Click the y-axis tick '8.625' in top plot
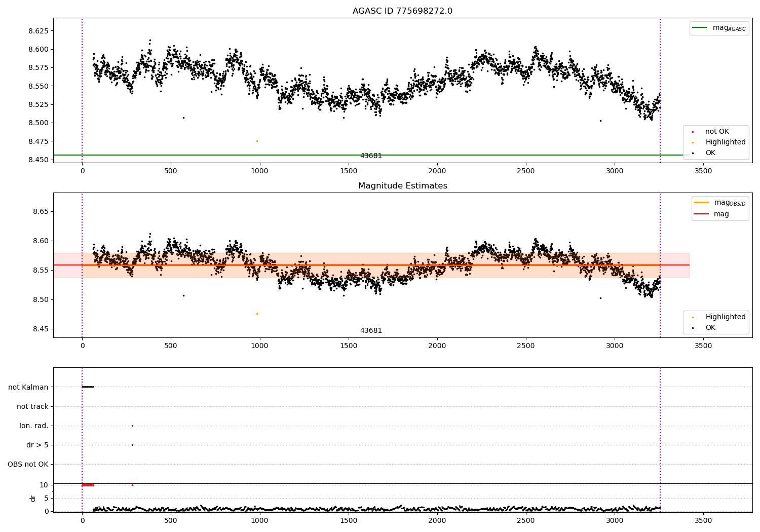 39,31
